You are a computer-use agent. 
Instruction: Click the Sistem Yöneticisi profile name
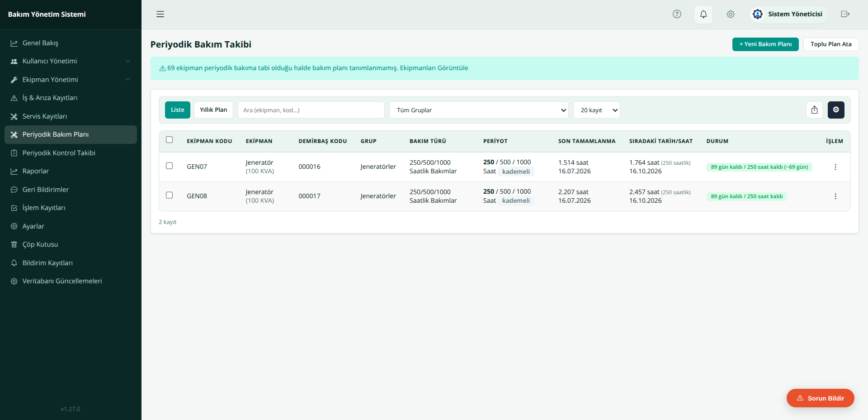click(x=795, y=14)
